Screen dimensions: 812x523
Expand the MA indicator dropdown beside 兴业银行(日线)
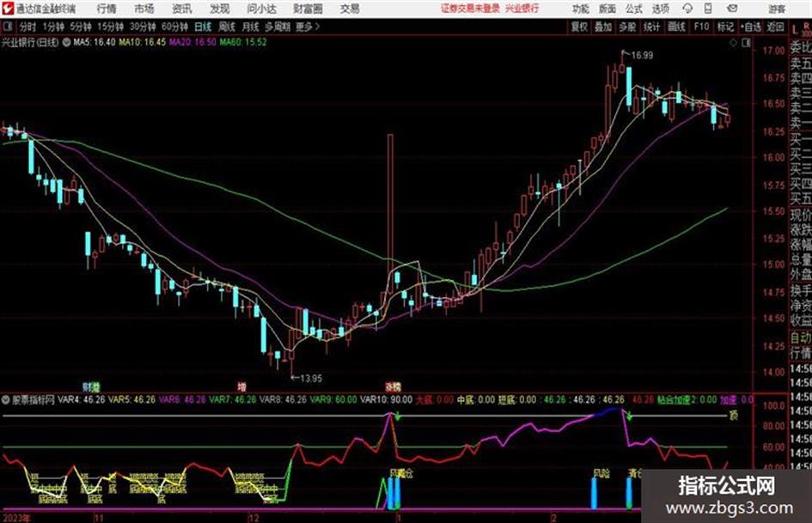pyautogui.click(x=66, y=42)
